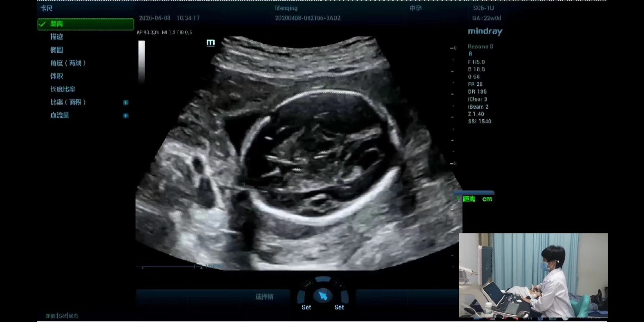Click the 距离 cm result box
This screenshot has height=322, width=644.
point(474,199)
